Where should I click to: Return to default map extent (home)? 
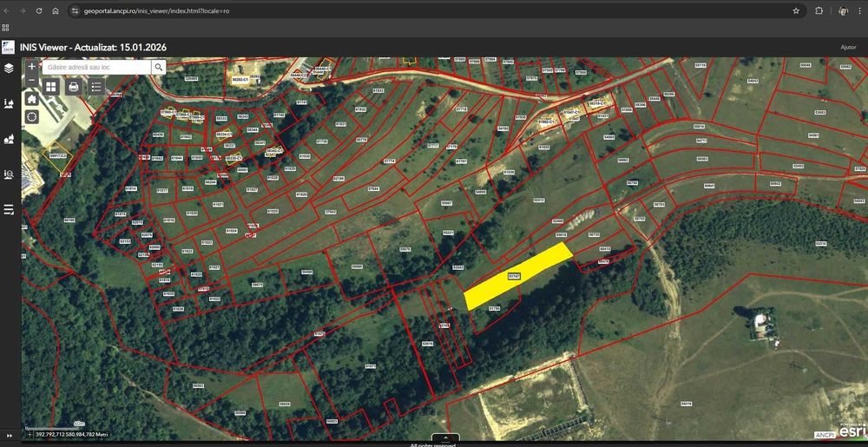pyautogui.click(x=31, y=99)
